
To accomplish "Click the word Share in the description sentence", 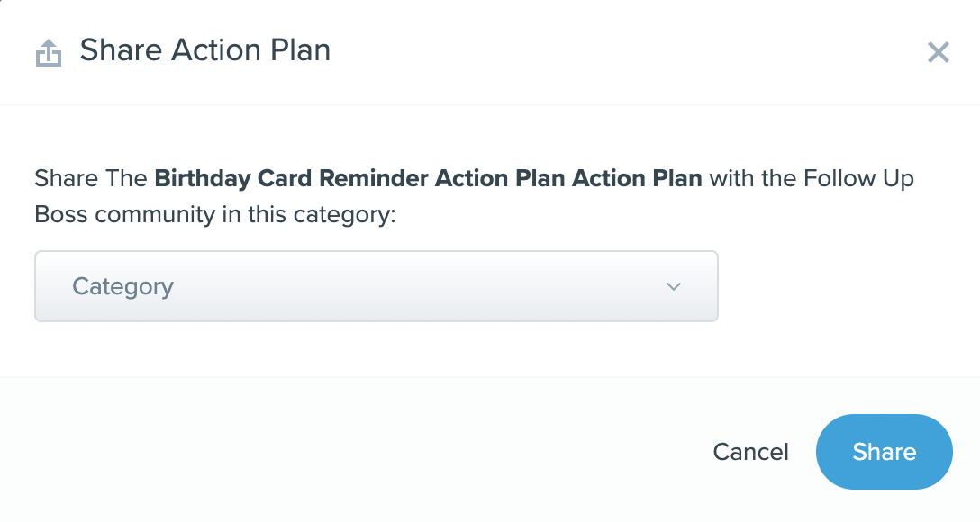I will pos(66,178).
